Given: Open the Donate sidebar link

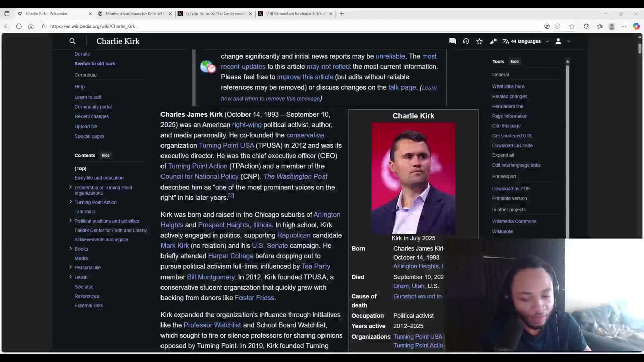Looking at the screenshot, I should point(83,54).
